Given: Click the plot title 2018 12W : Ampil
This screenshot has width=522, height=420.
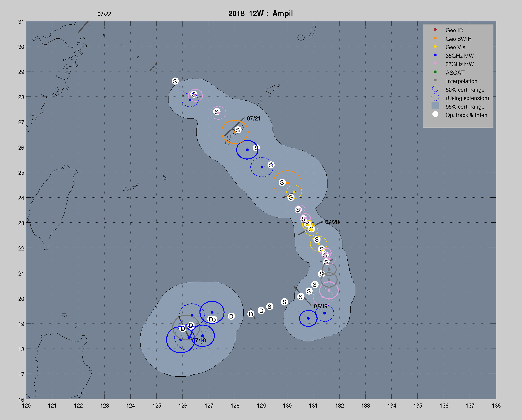Looking at the screenshot, I should tap(260, 13).
